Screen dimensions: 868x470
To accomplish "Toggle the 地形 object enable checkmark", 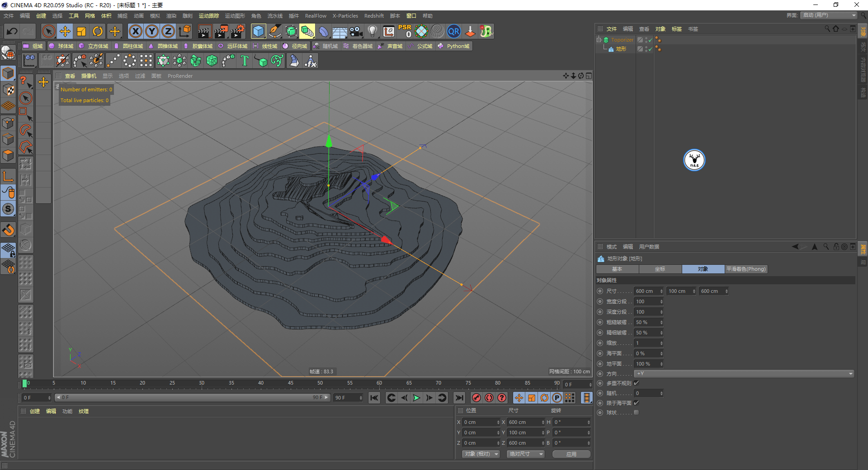I will (651, 49).
